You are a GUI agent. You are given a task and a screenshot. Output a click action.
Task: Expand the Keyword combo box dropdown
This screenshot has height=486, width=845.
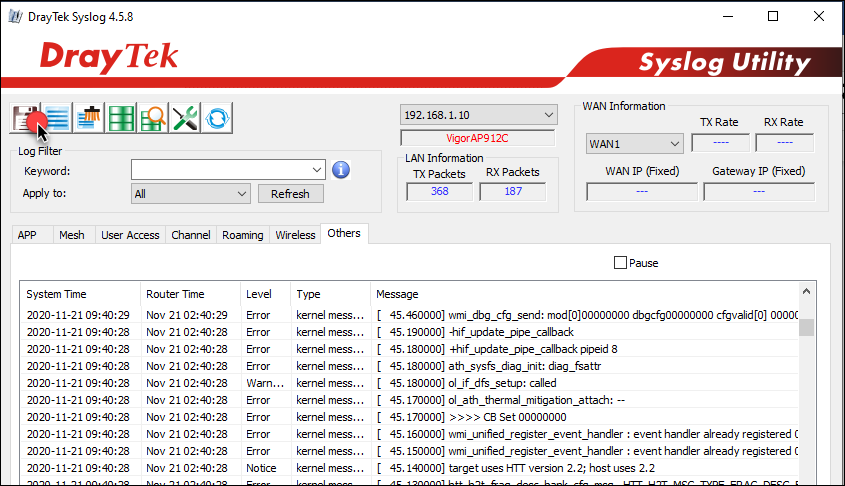coord(316,170)
